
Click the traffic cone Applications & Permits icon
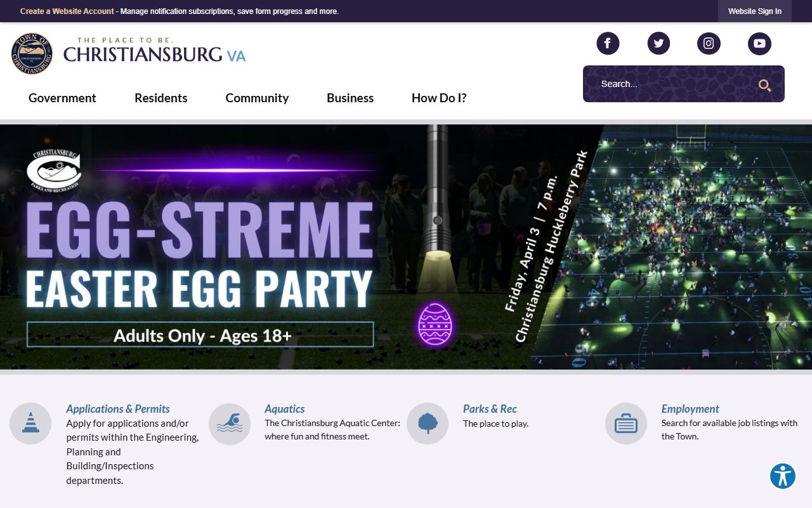point(30,424)
